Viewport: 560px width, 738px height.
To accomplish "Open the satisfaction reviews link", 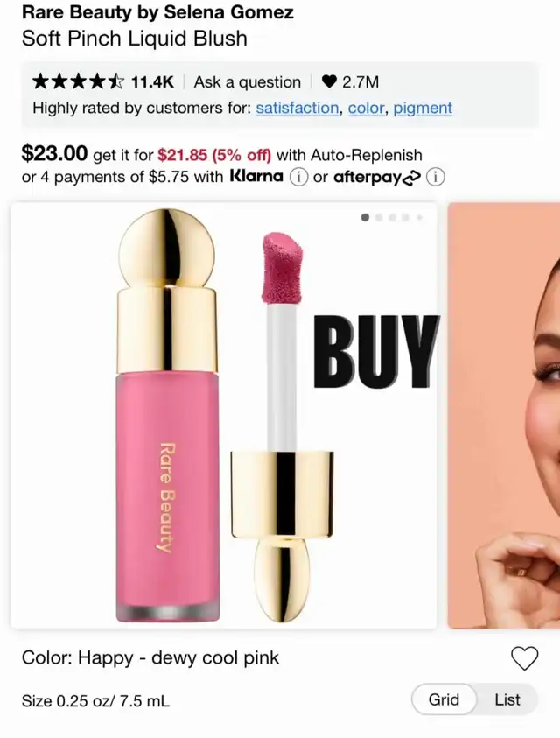I will coord(297,109).
